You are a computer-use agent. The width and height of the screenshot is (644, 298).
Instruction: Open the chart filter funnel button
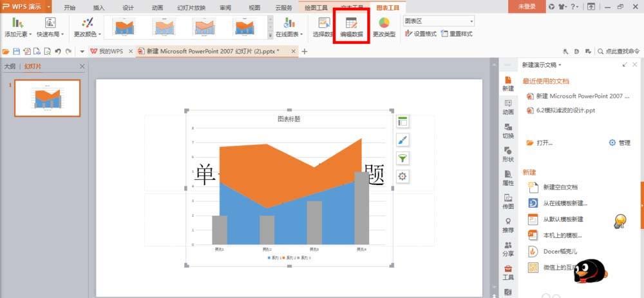[403, 158]
